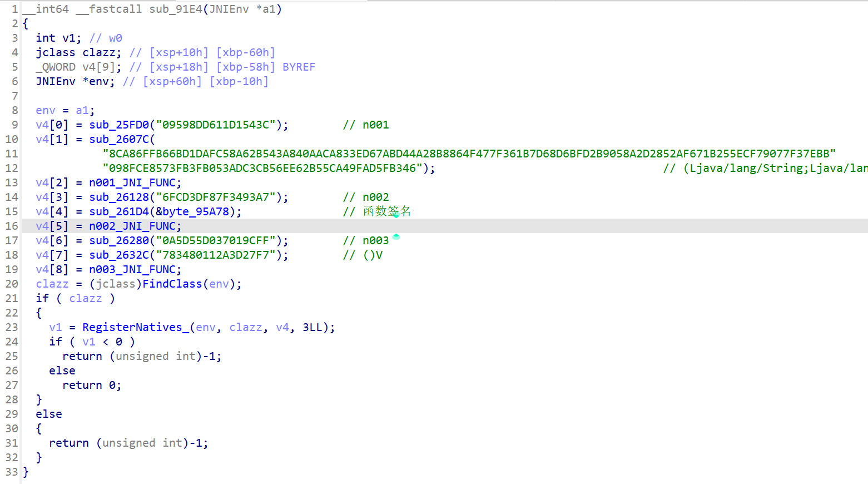
Task: Click the 3LL argument in RegisterNatives_
Action: (313, 327)
